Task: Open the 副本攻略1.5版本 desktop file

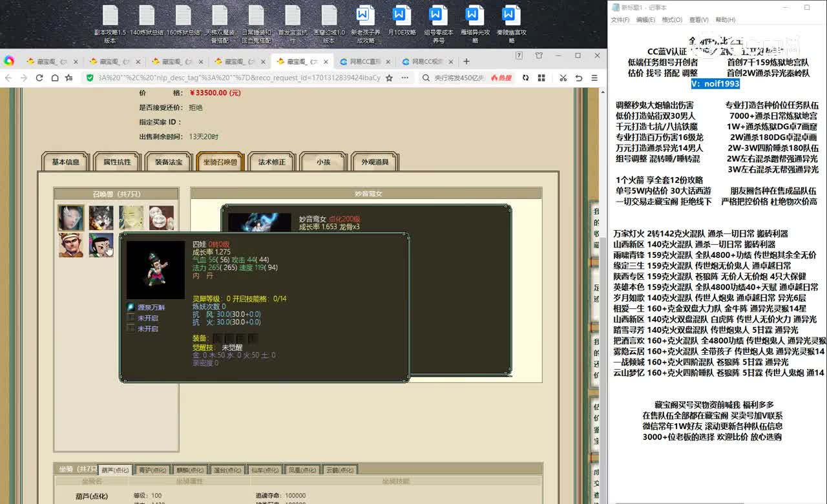Action: 110,25
